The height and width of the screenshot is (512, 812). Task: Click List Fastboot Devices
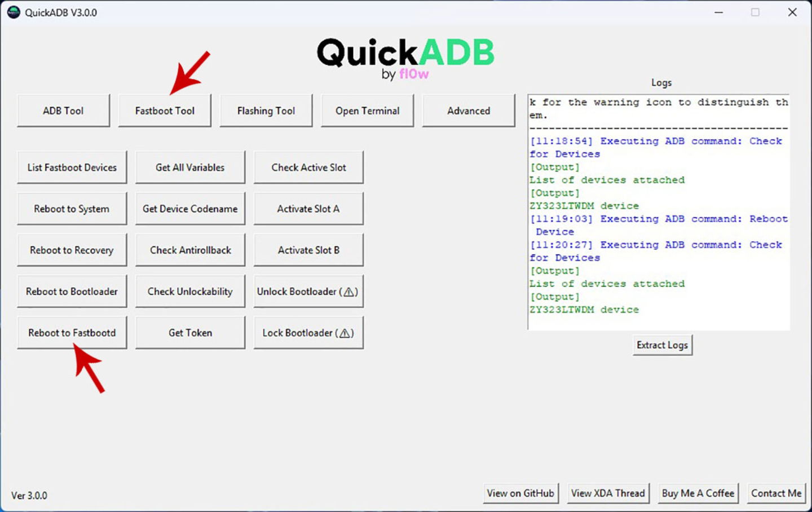[x=72, y=167]
